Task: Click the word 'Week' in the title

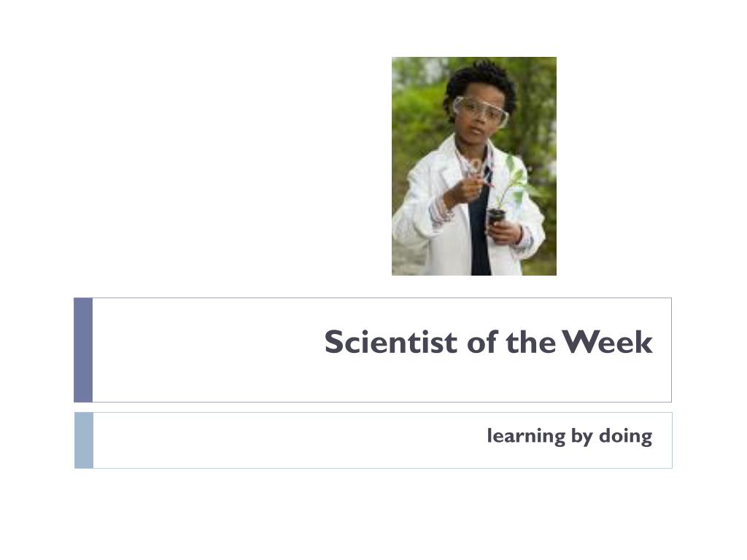Action: coord(608,342)
